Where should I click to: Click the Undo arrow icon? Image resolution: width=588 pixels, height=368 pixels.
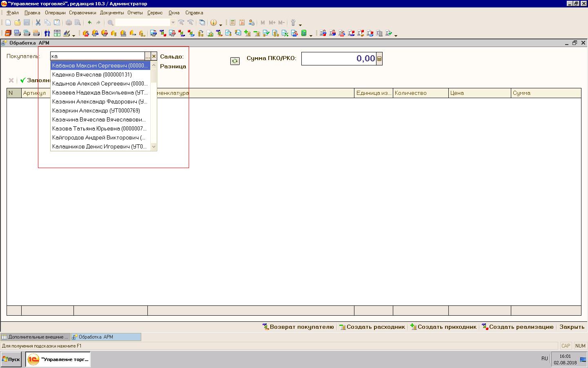point(89,22)
